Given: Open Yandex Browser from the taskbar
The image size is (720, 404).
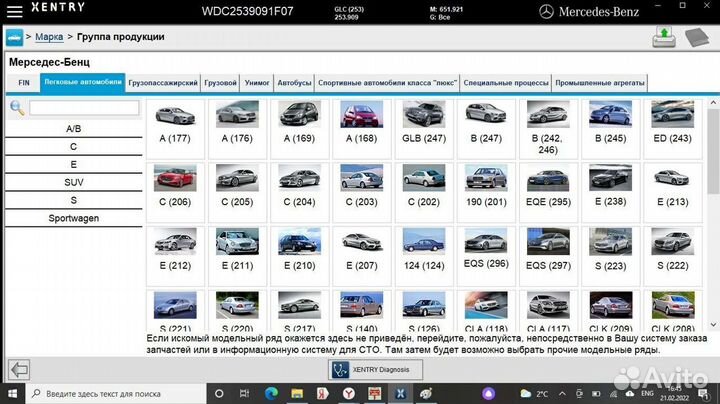Looking at the screenshot, I should pyautogui.click(x=349, y=393).
